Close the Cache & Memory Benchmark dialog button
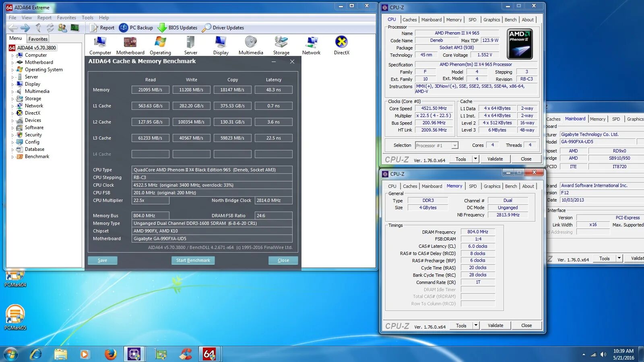Viewport: 644px width, 362px height. [x=283, y=260]
